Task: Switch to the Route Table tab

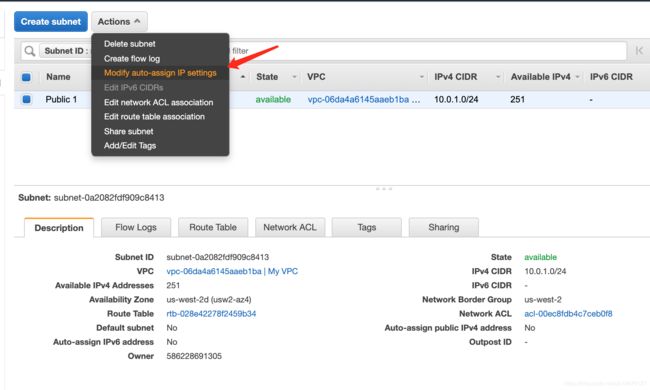Action: [213, 228]
